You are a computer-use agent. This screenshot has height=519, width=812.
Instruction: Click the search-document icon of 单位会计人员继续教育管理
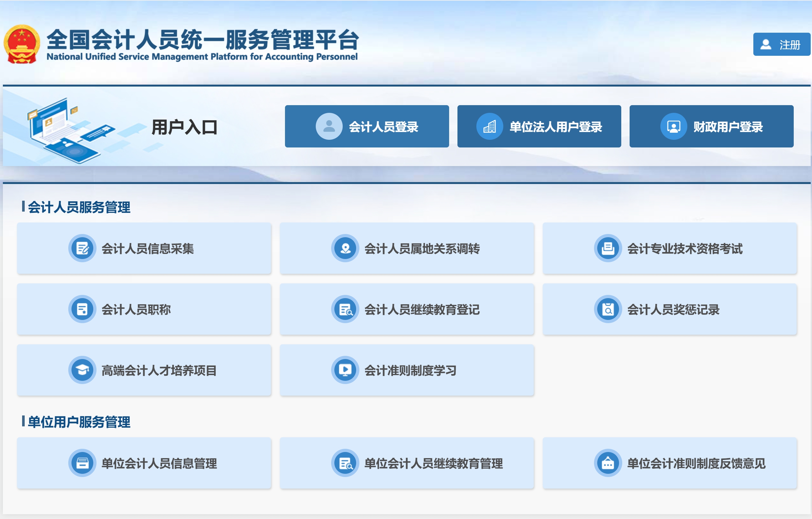coord(345,463)
